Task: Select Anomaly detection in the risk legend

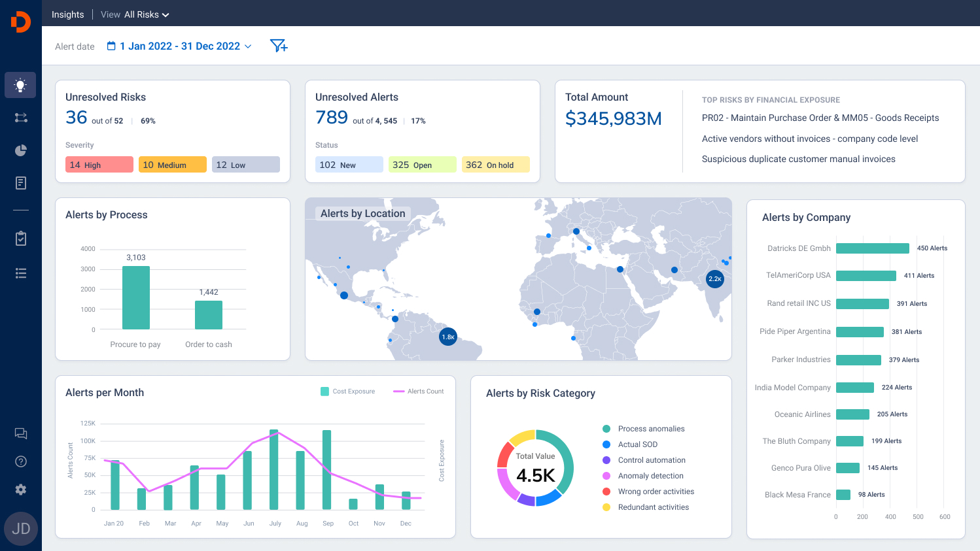Action: 643,476
